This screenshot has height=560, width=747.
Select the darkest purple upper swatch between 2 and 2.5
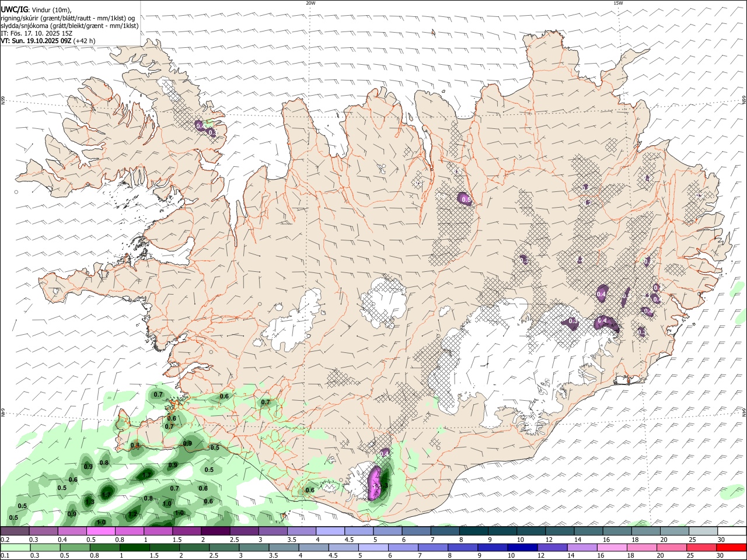click(x=215, y=531)
